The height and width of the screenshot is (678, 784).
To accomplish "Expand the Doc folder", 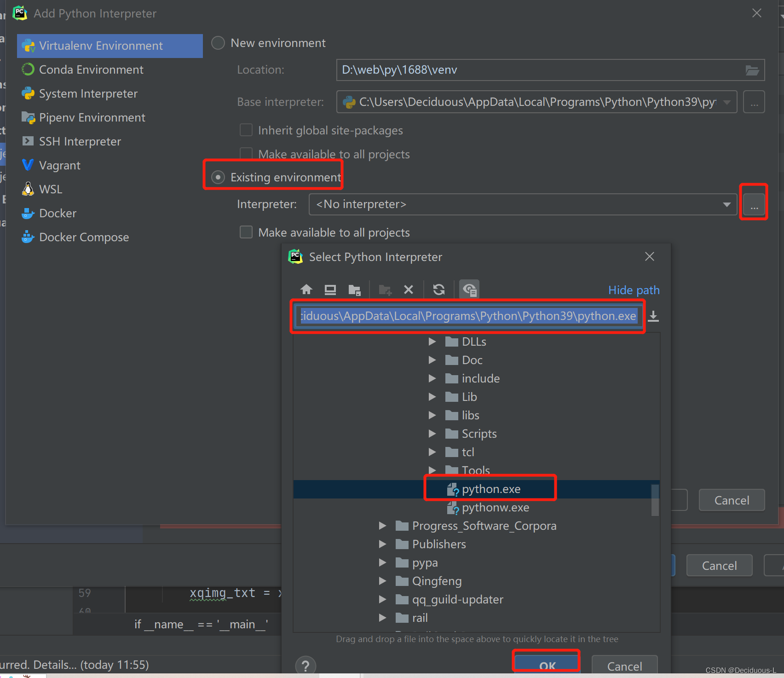I will [432, 360].
